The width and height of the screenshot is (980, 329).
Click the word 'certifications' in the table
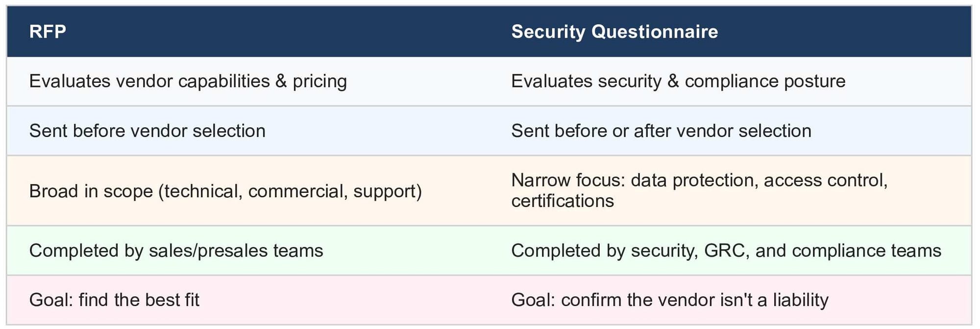click(x=563, y=201)
